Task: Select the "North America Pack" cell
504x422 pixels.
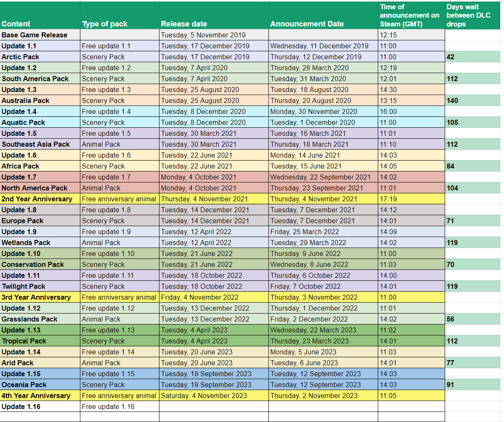Action: point(40,188)
